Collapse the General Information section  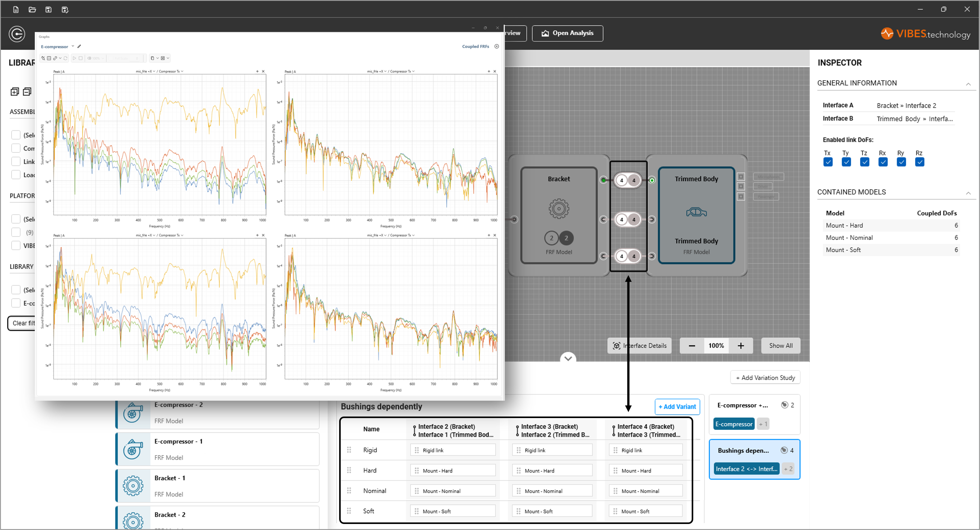tap(968, 84)
